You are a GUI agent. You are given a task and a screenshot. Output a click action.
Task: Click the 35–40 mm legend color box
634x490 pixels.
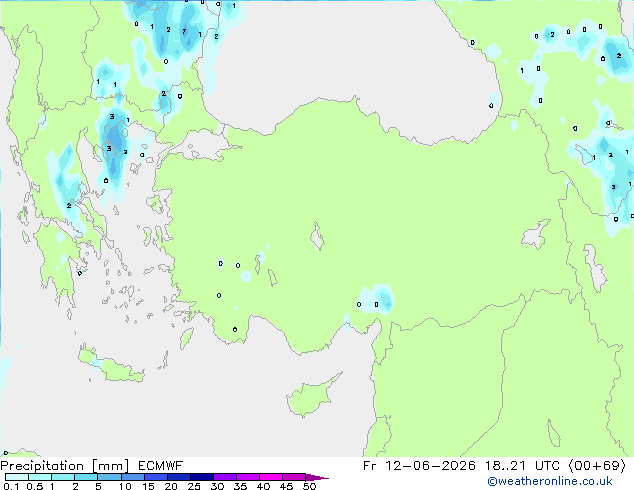click(247, 477)
